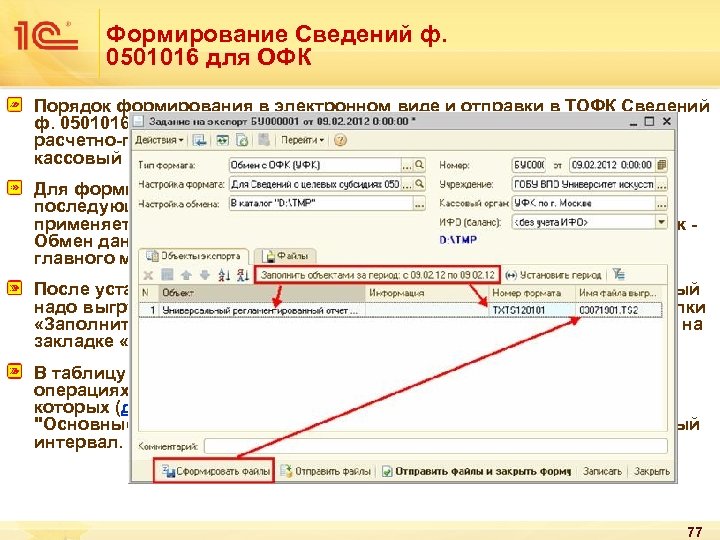This screenshot has height=540, width=720.
Task: Click the gray edit row table icon
Action: [x=167, y=276]
